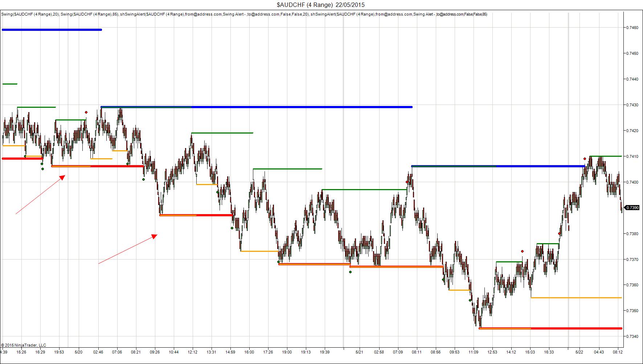Click the 0.7440 price axis label
This screenshot has width=643, height=364.
click(x=632, y=79)
